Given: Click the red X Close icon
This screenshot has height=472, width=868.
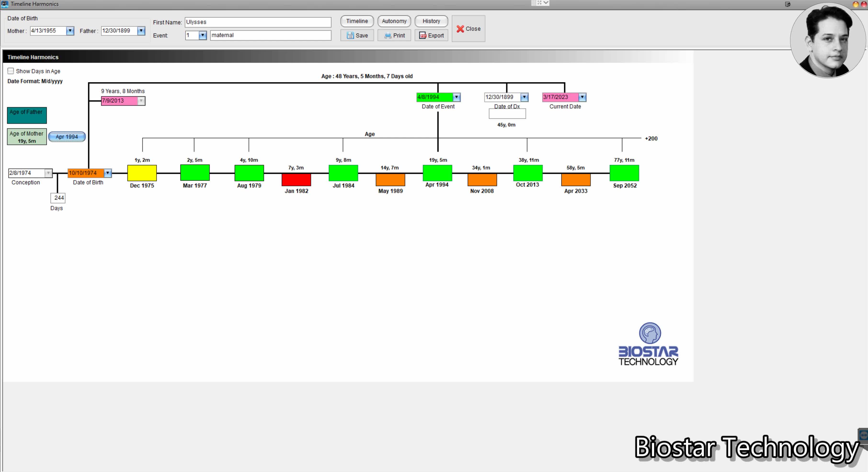Looking at the screenshot, I should (460, 29).
